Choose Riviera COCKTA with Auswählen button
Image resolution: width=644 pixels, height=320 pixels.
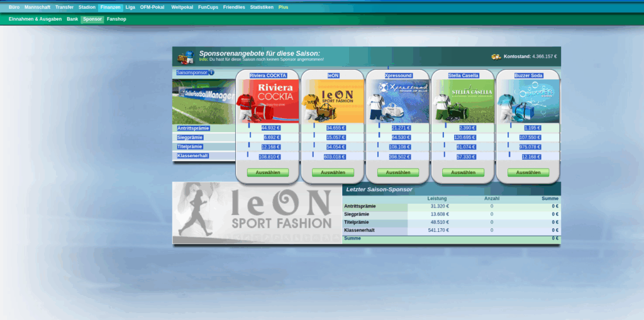pos(268,172)
